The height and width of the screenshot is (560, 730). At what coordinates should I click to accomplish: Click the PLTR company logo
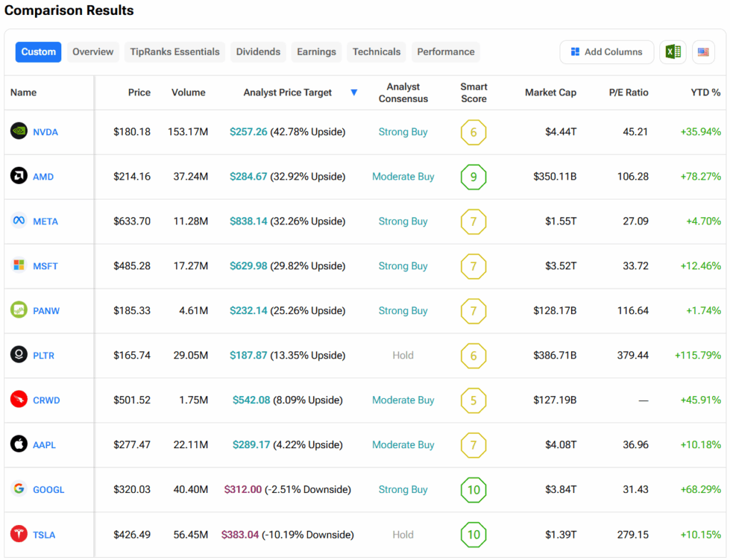[x=19, y=355]
